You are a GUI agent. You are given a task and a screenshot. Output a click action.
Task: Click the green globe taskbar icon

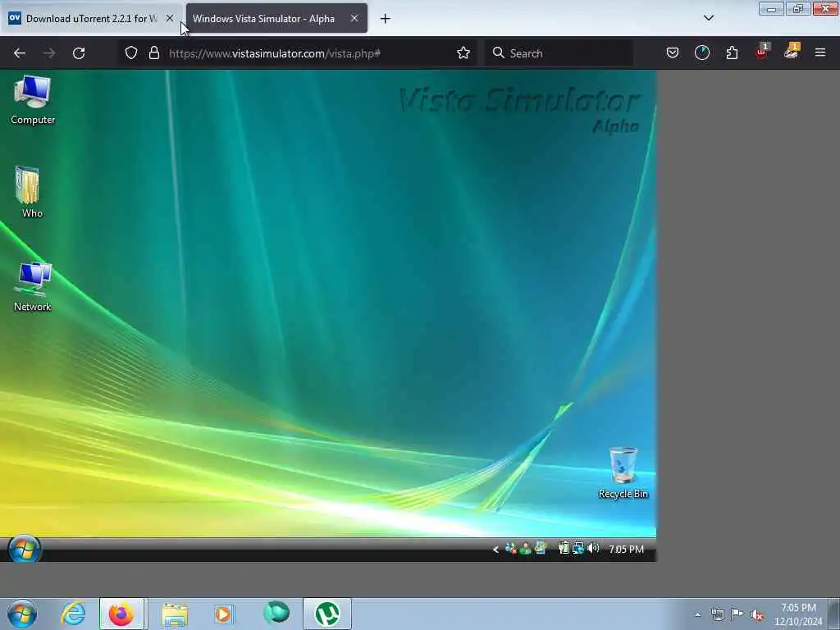pyautogui.click(x=276, y=614)
